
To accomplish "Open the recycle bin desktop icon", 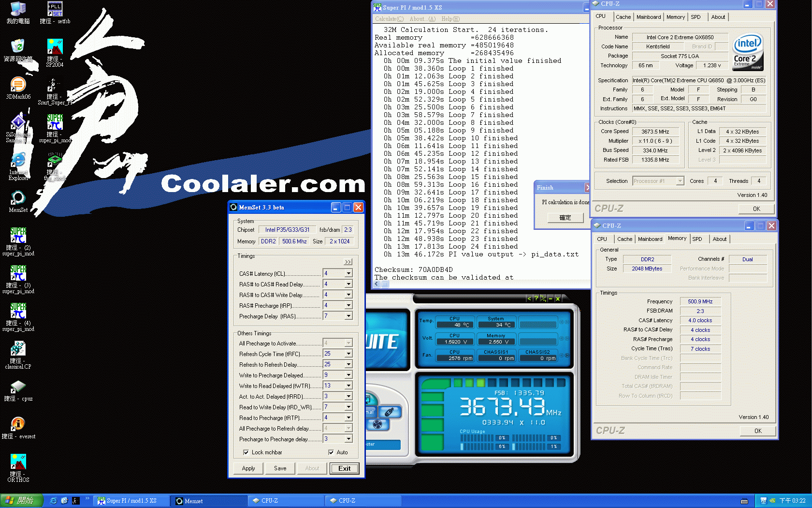I will pos(18,50).
